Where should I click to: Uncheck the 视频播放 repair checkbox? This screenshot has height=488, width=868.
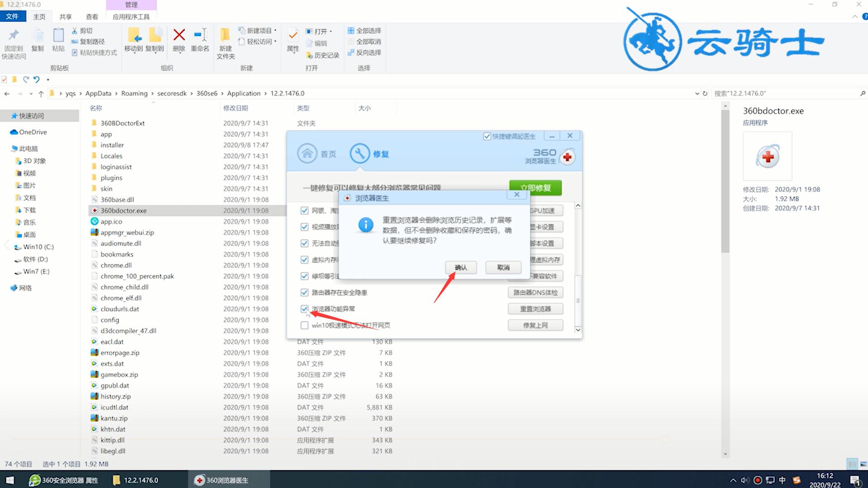(304, 227)
